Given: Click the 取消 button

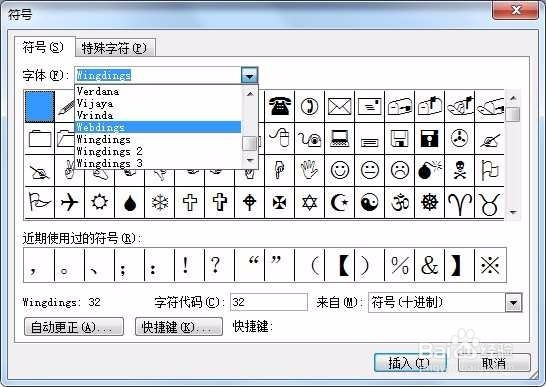Looking at the screenshot, I should tap(494, 363).
